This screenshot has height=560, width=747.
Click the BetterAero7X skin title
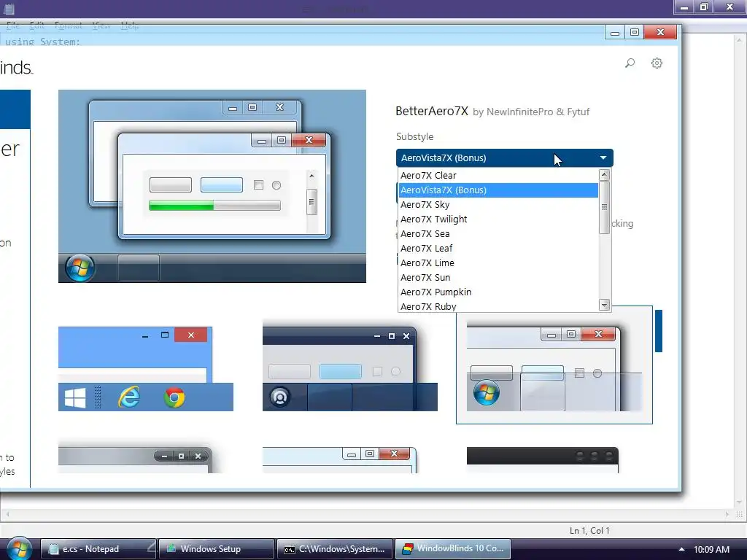tap(432, 111)
